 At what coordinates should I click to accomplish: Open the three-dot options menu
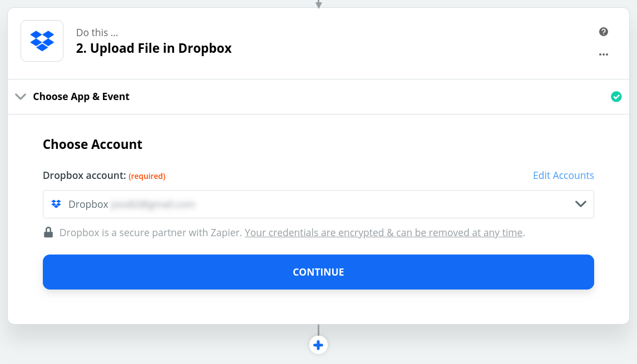coord(604,54)
